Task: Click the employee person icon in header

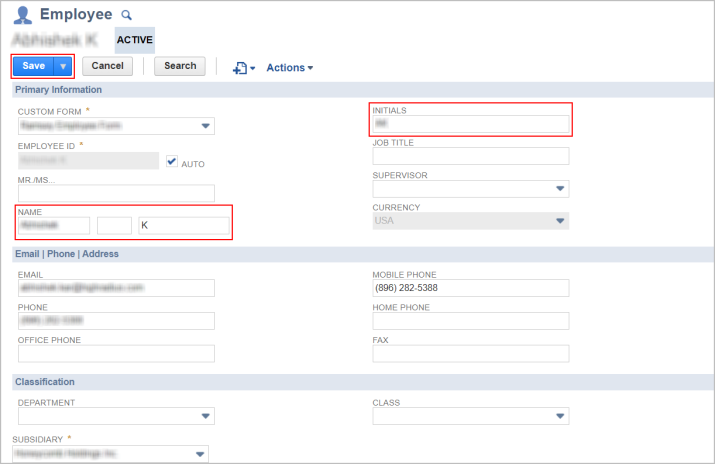Action: coord(23,15)
